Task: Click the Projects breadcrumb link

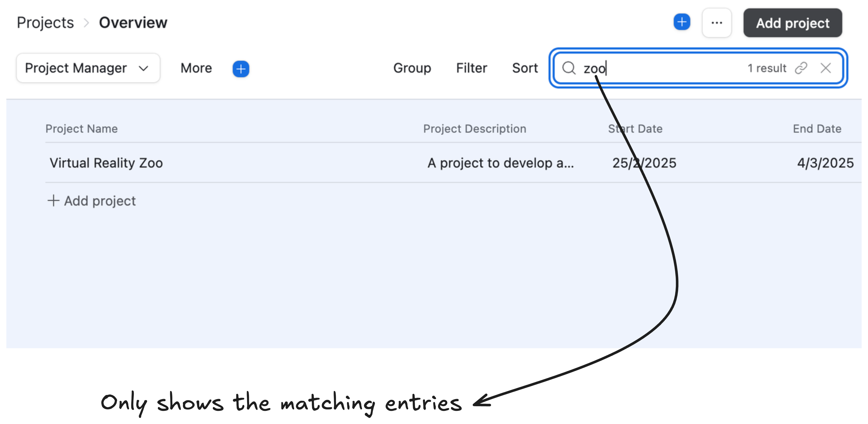Action: (45, 23)
